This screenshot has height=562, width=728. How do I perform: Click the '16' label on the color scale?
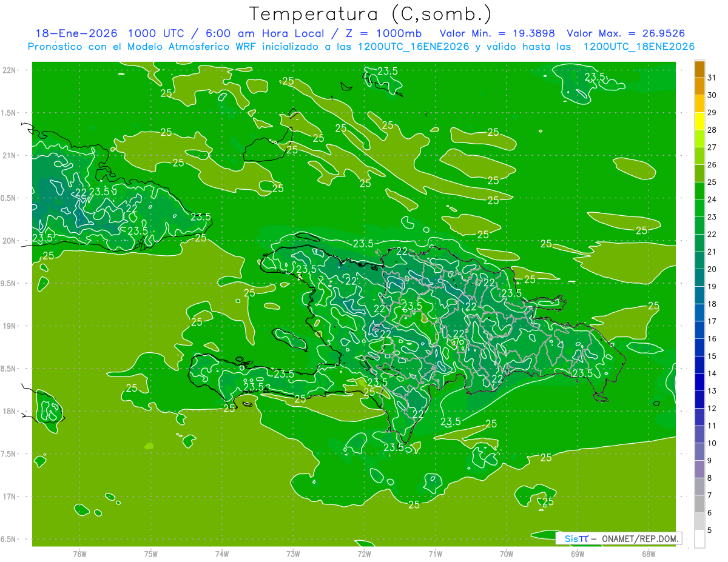click(712, 339)
